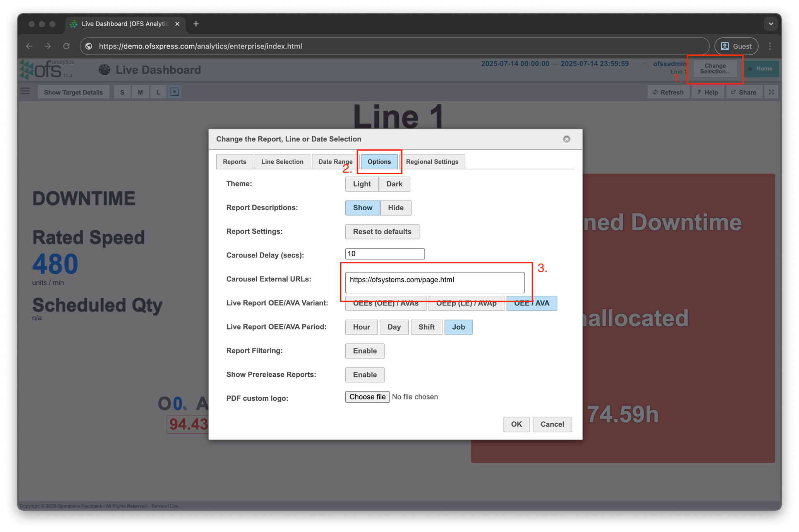Open the Help panel
Image resolution: width=799 pixels, height=532 pixels.
coord(708,92)
